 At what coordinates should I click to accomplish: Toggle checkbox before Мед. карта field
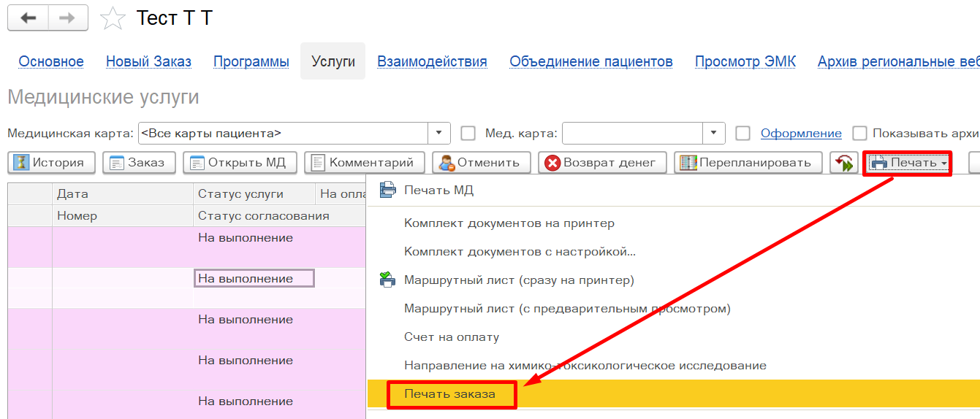pos(468,134)
